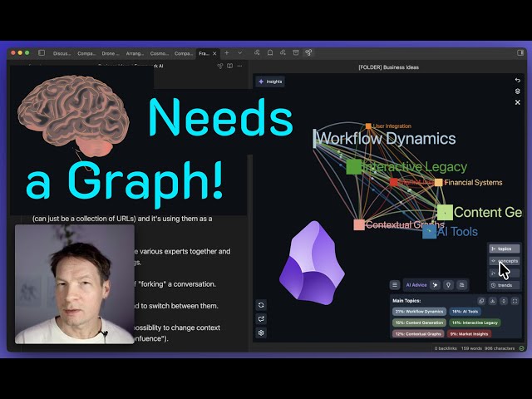Click the refresh graph icon
Image resolution: width=532 pixels, height=399 pixels.
[x=261, y=305]
